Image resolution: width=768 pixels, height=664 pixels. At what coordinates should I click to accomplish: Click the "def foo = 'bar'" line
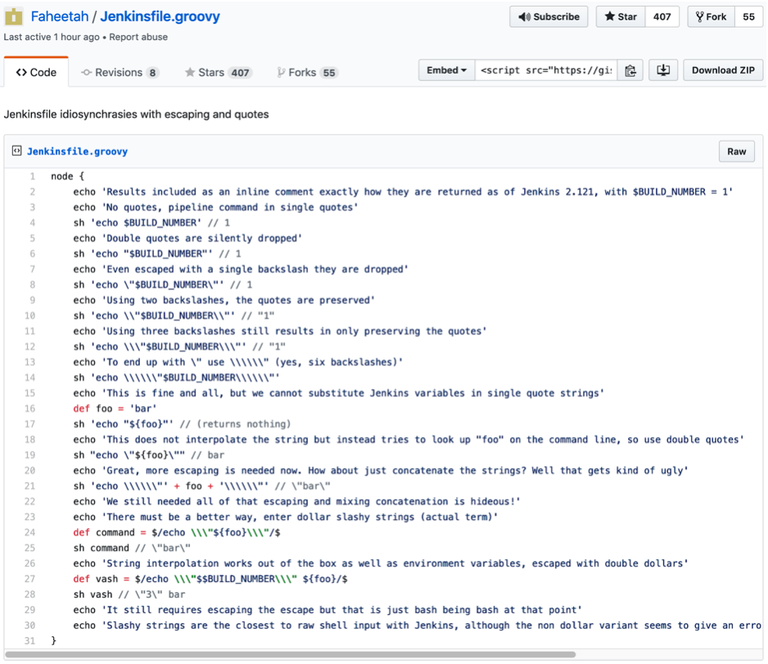(115, 408)
